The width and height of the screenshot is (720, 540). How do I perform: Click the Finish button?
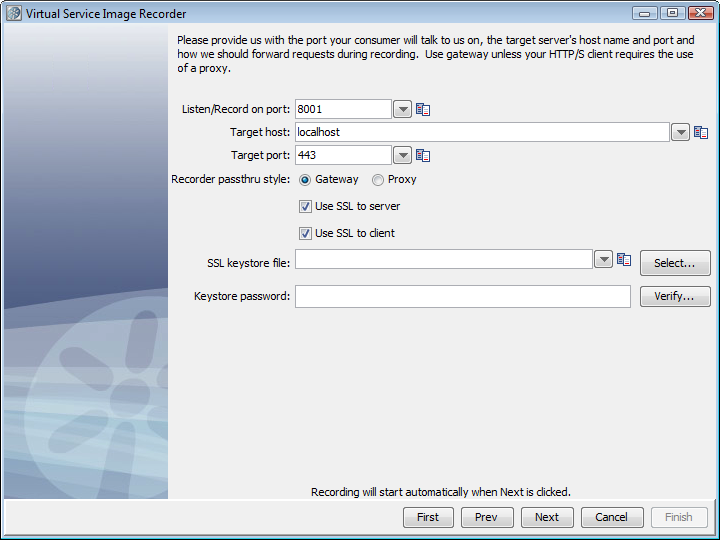[679, 518]
